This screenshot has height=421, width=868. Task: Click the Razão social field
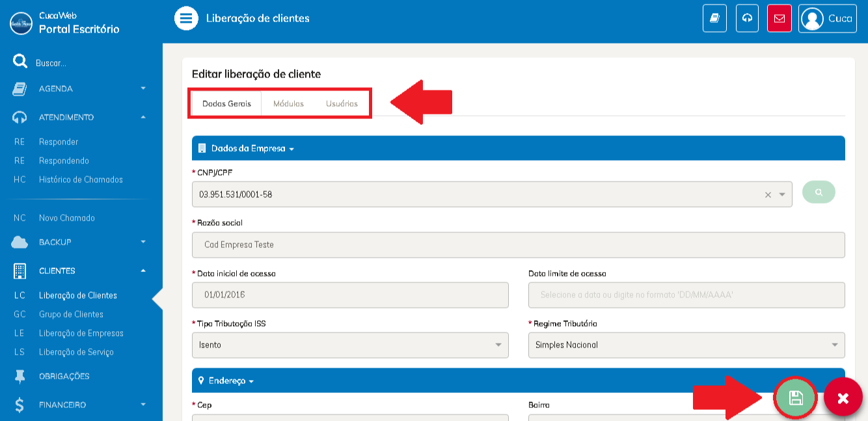[518, 245]
